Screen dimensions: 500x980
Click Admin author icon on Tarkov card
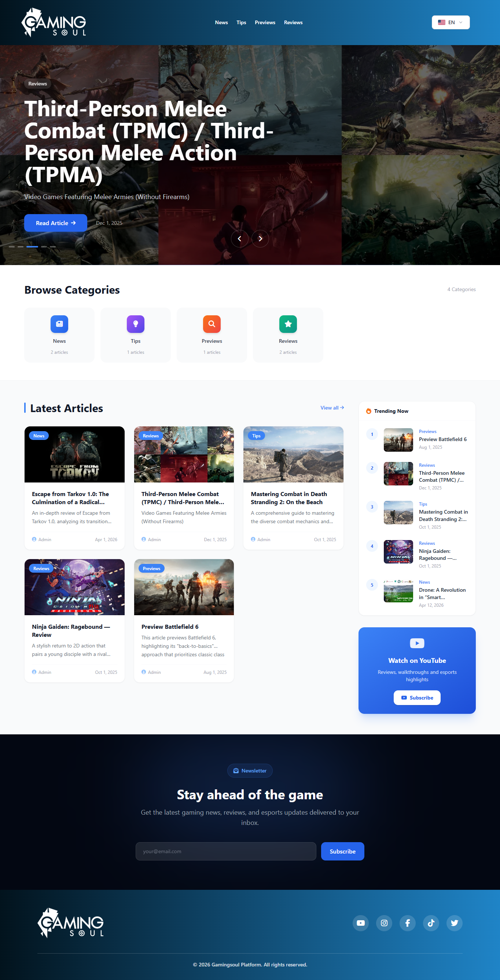[34, 539]
